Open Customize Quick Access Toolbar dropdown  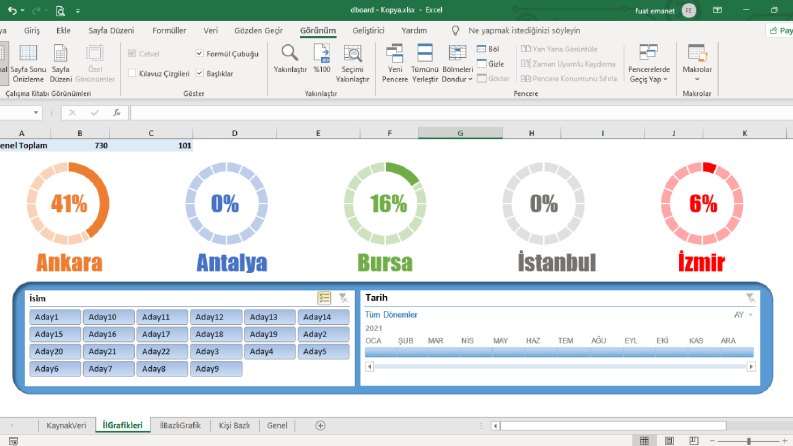pyautogui.click(x=78, y=10)
